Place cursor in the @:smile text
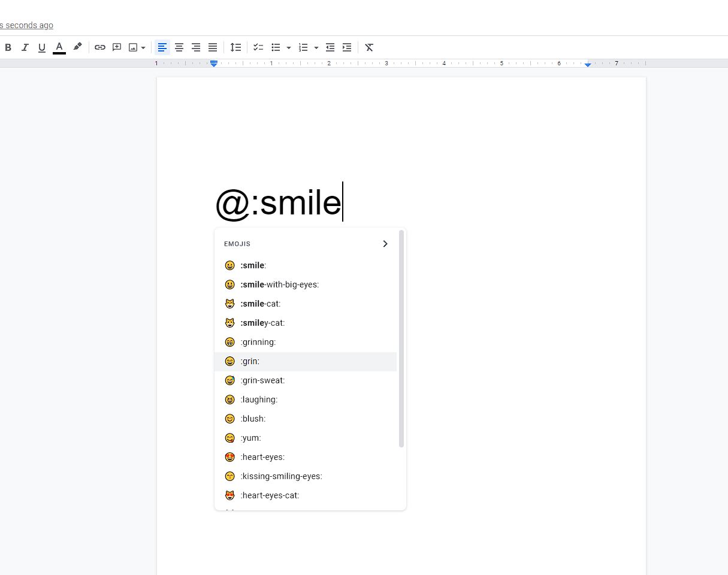 [278, 202]
